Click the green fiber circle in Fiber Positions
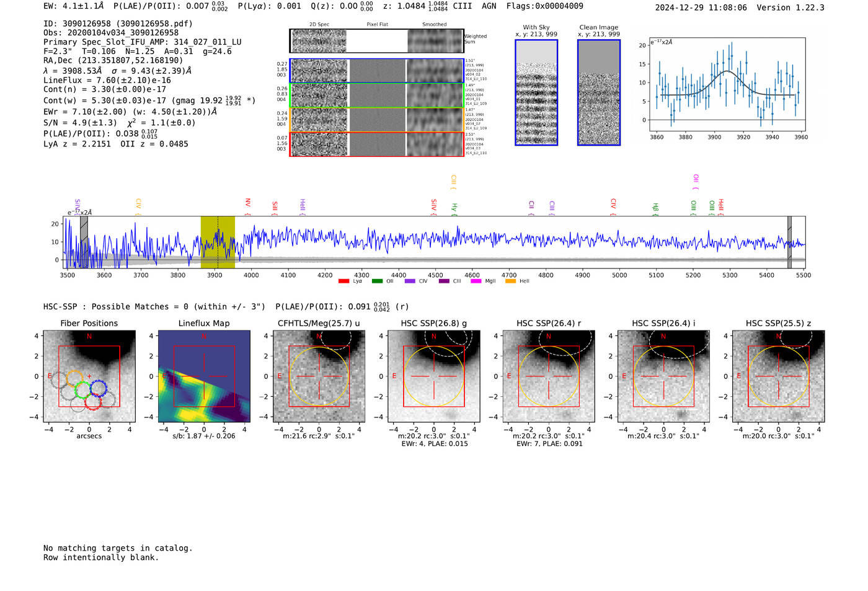The image size is (868, 591). point(82,390)
